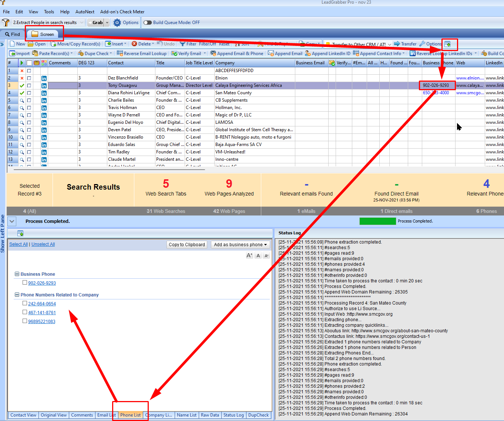Collapse Phone Numbers Related to Company group

tap(17, 295)
